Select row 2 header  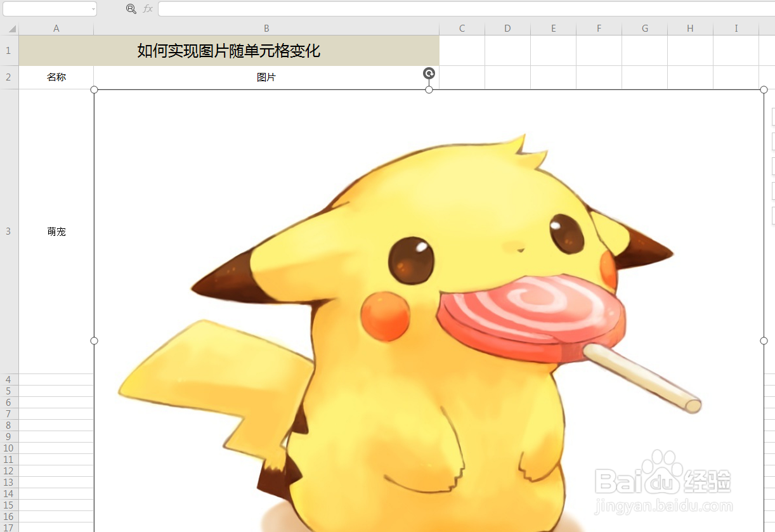tap(9, 77)
